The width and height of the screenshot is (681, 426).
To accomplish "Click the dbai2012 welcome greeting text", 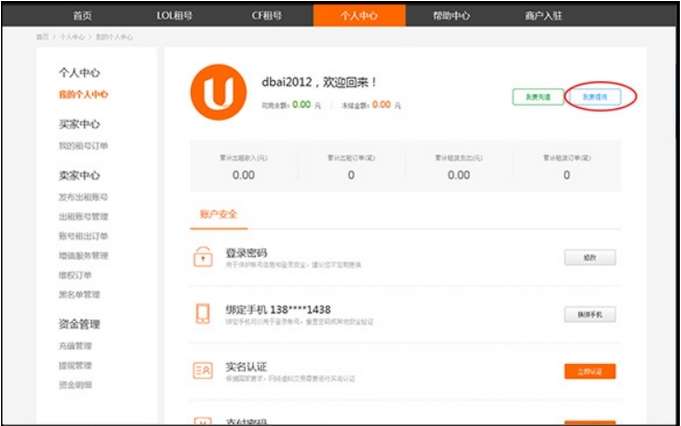I will [319, 82].
